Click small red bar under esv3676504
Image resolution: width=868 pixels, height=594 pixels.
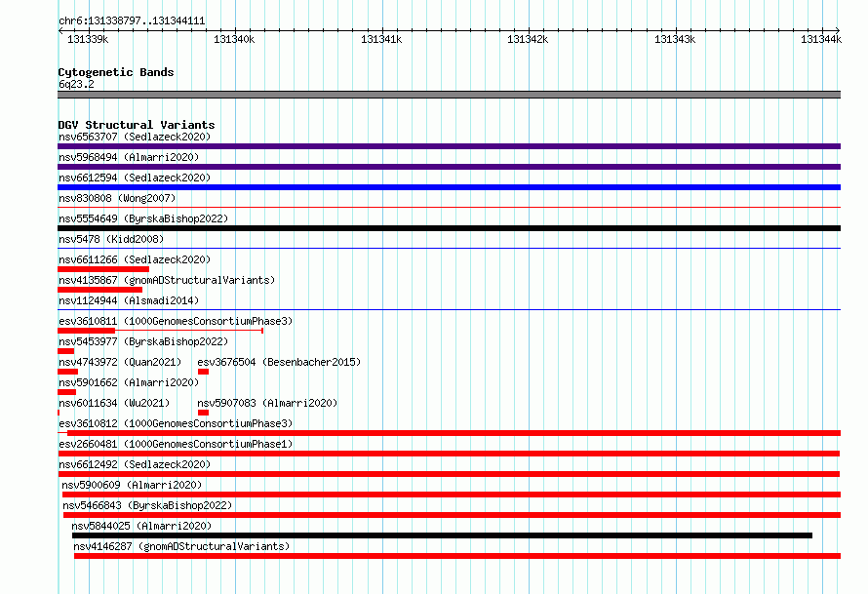point(203,372)
